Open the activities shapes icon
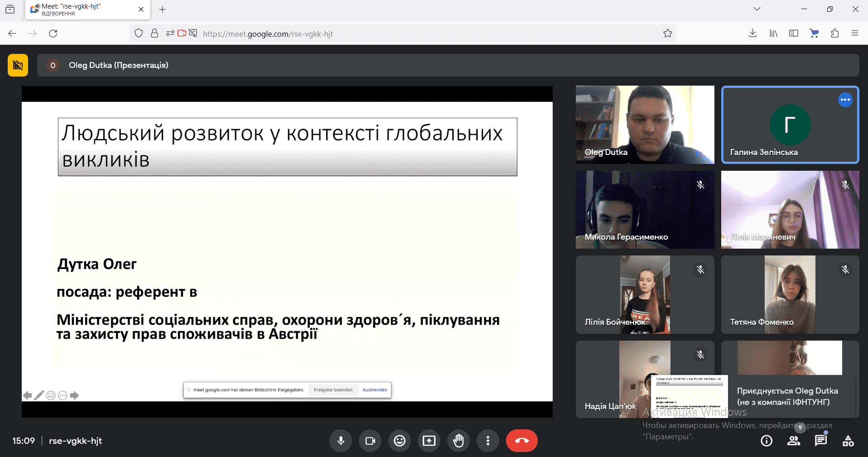The height and width of the screenshot is (457, 868). pos(848,441)
